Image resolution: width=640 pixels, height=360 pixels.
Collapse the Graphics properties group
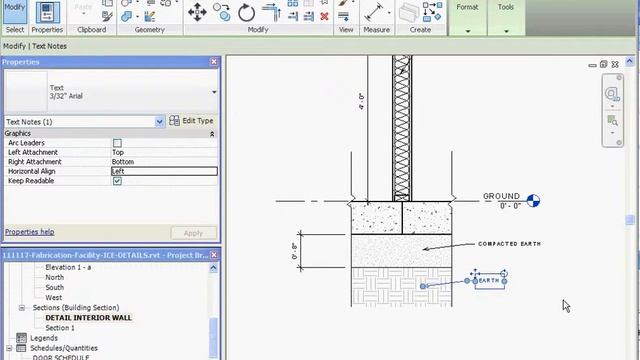click(x=212, y=134)
